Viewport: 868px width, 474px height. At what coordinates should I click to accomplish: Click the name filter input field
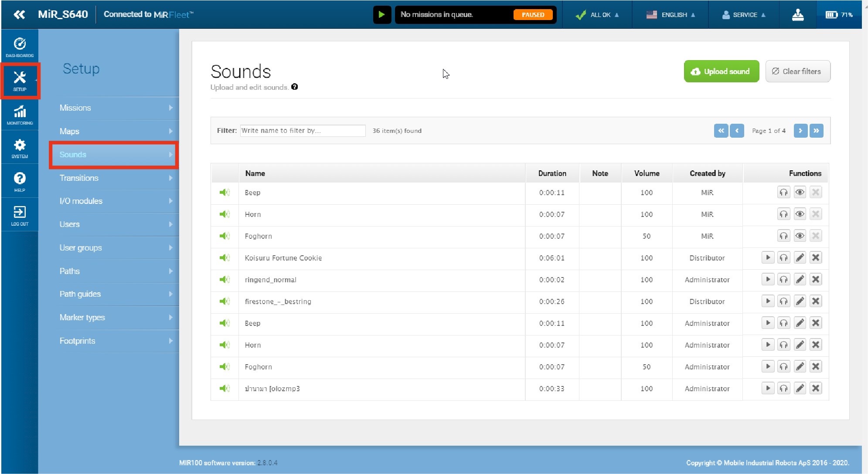[x=302, y=130]
